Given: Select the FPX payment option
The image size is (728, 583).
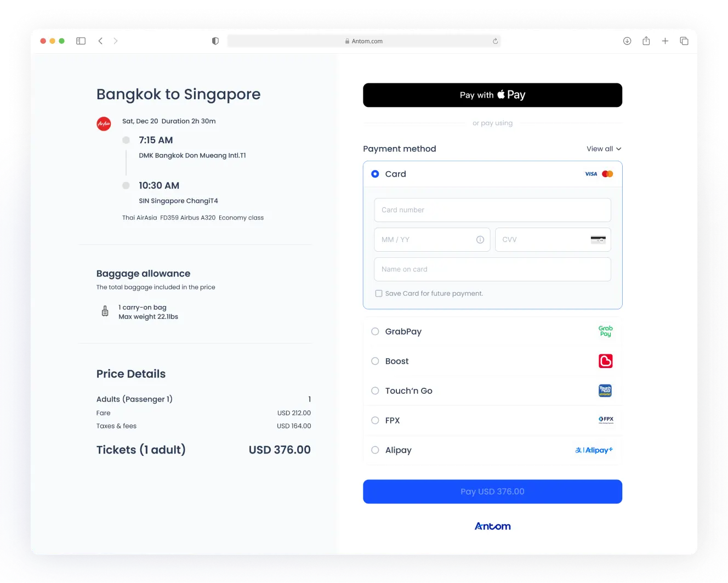Looking at the screenshot, I should [375, 420].
